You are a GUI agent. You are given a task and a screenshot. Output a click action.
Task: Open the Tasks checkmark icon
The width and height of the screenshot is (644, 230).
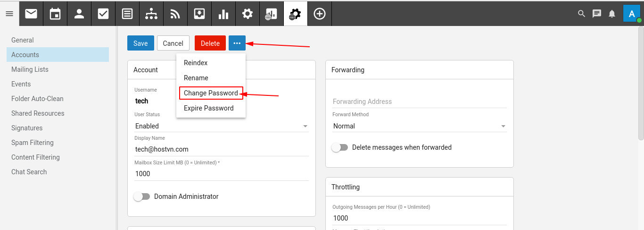click(x=103, y=14)
